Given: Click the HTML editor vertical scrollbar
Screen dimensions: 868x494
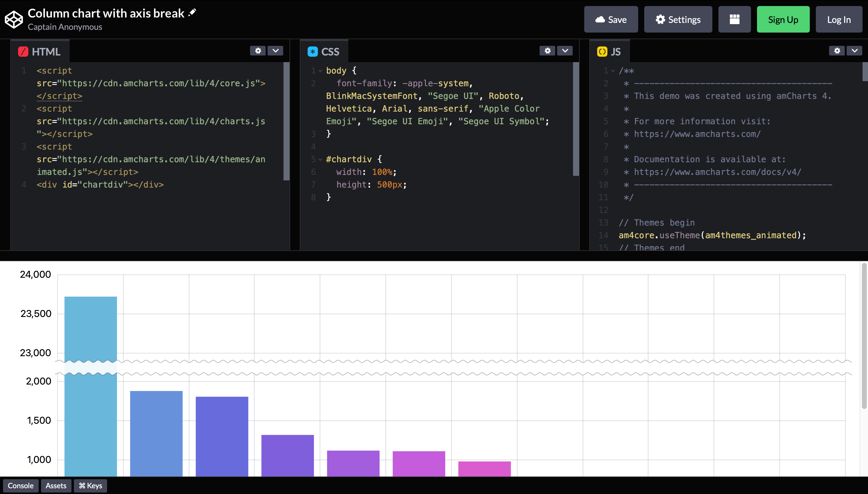Looking at the screenshot, I should (x=286, y=121).
